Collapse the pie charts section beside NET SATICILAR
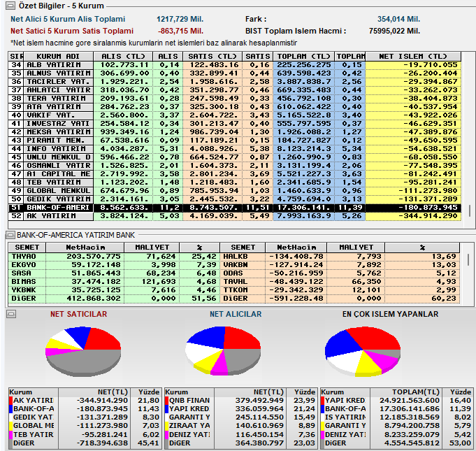This screenshot has height=451, width=476. pos(11,314)
